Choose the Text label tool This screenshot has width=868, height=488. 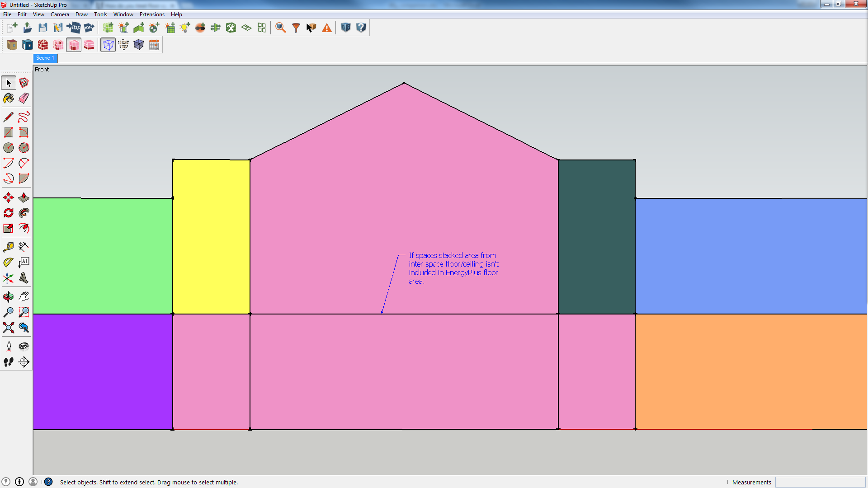tap(24, 262)
